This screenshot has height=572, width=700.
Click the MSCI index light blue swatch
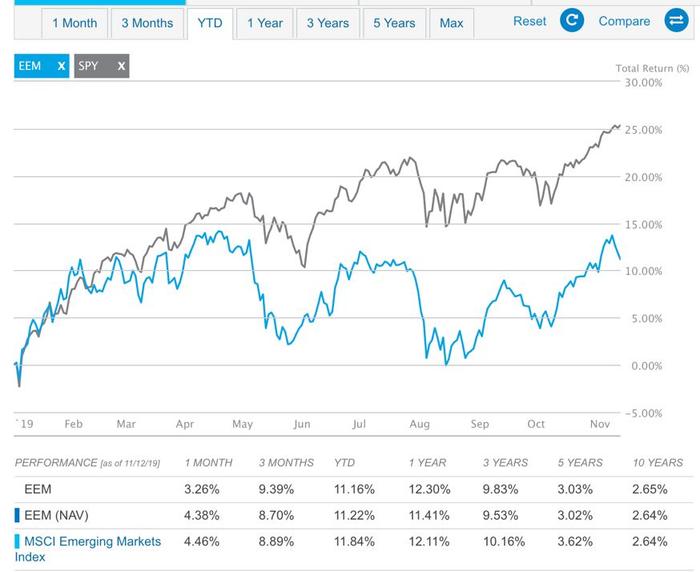point(17,541)
